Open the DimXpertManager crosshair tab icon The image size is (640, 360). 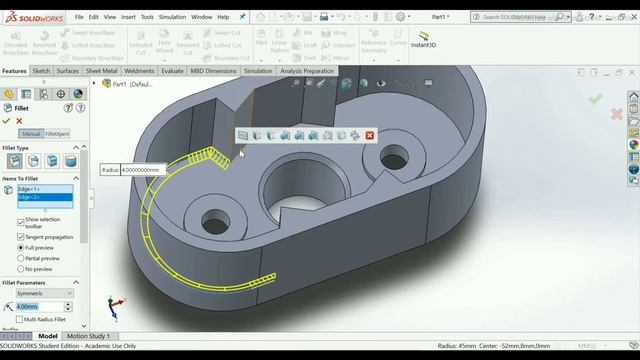click(x=61, y=94)
